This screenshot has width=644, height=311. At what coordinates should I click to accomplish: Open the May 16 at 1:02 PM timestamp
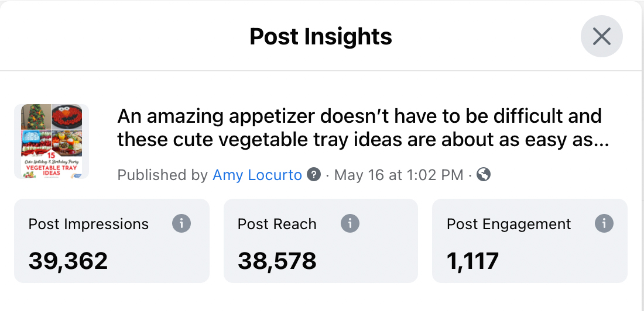[398, 175]
